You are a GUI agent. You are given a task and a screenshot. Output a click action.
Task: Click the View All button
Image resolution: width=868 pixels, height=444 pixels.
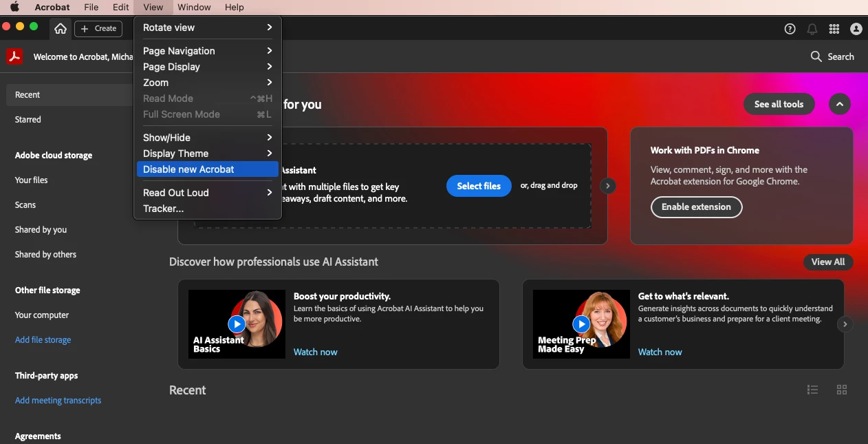[828, 262]
